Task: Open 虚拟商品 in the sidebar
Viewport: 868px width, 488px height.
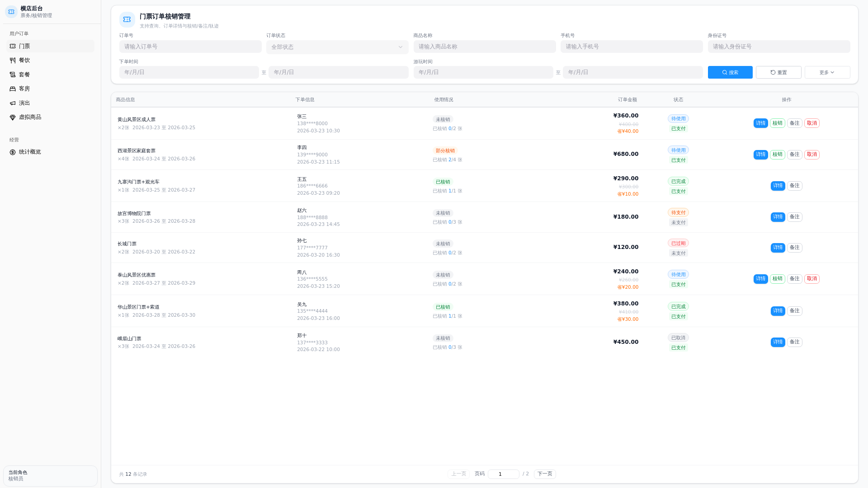Action: tap(50, 117)
